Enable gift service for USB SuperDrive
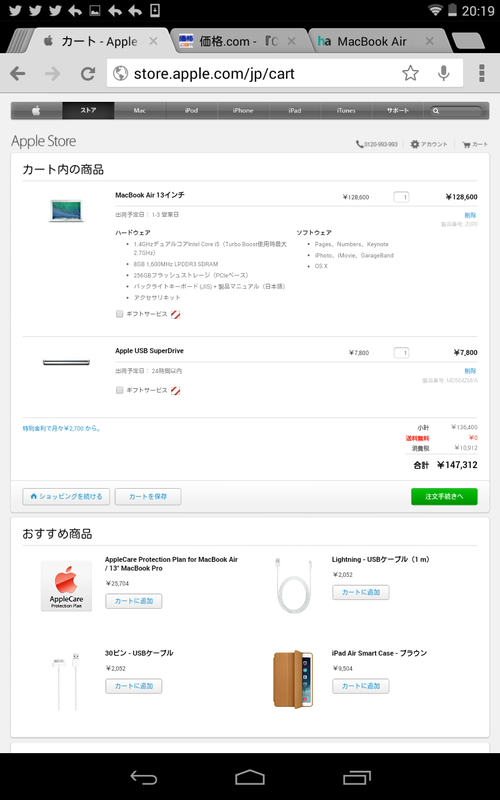Screen dimensions: 500x800 pos(119,390)
